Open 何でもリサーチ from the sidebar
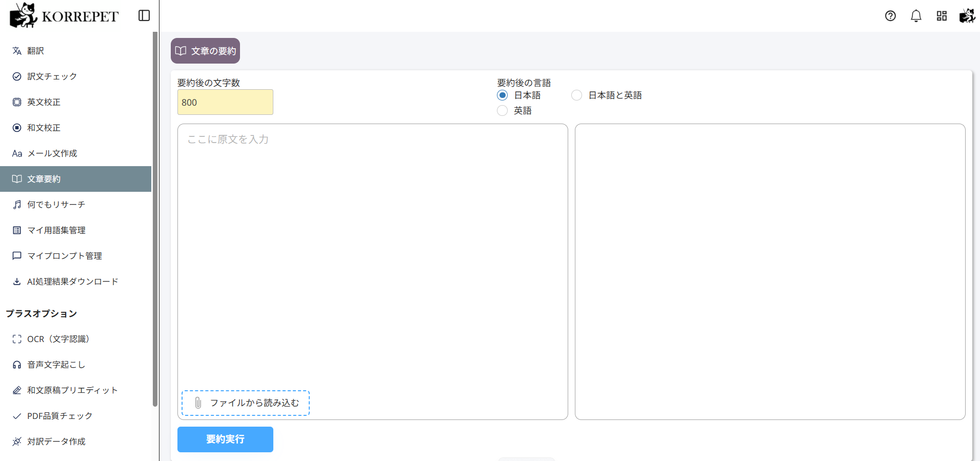Viewport: 980px width, 461px height. [75, 205]
